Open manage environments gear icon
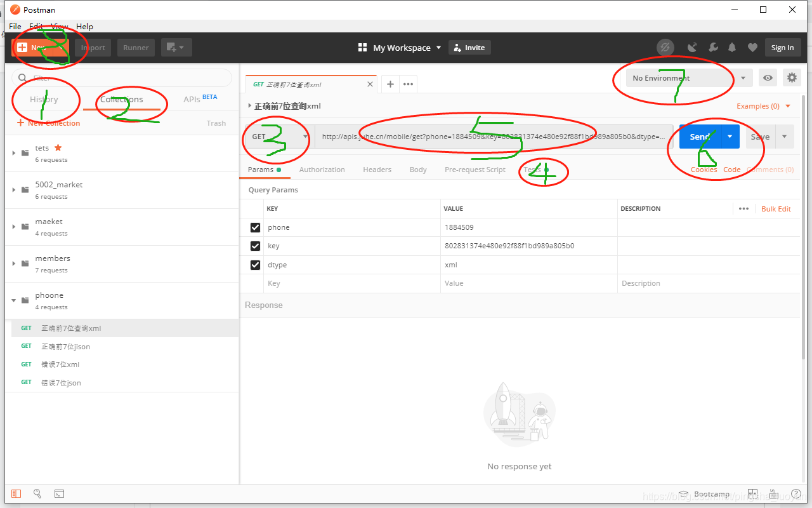Image resolution: width=812 pixels, height=508 pixels. (792, 78)
